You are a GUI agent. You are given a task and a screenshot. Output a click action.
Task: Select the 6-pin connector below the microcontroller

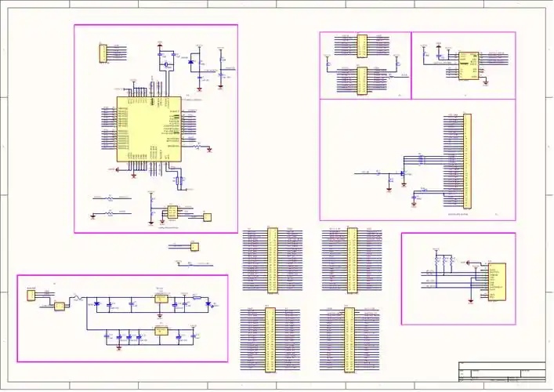172,213
